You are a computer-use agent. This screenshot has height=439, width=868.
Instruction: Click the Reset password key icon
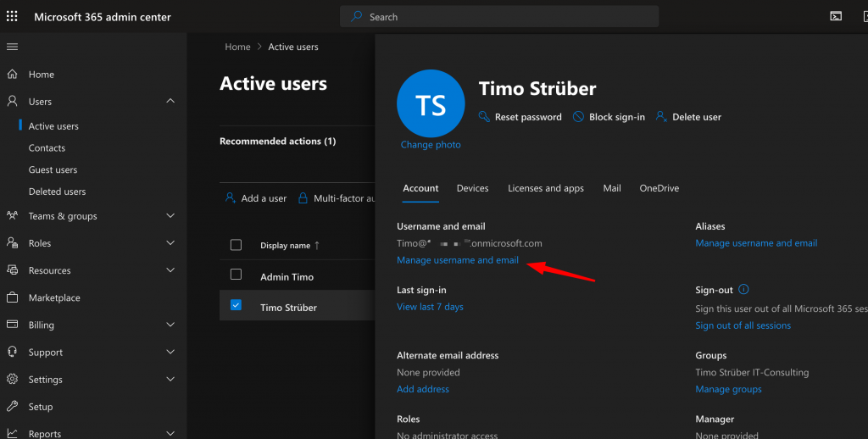click(x=484, y=117)
